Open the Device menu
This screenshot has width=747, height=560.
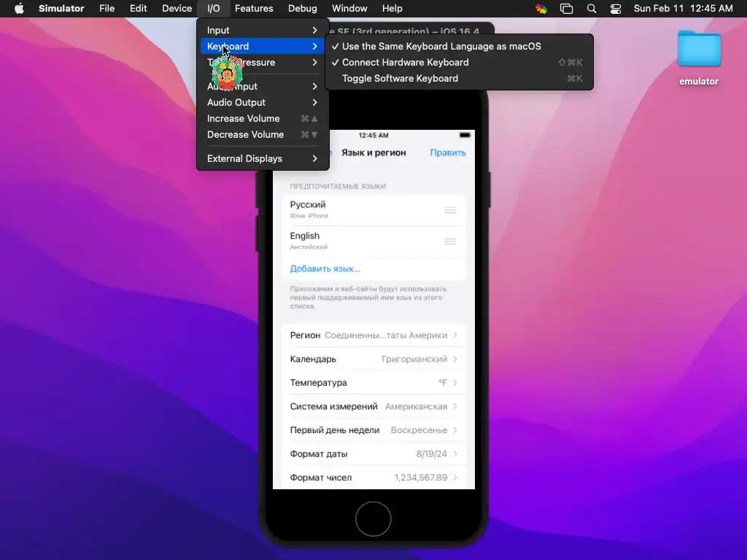(177, 8)
